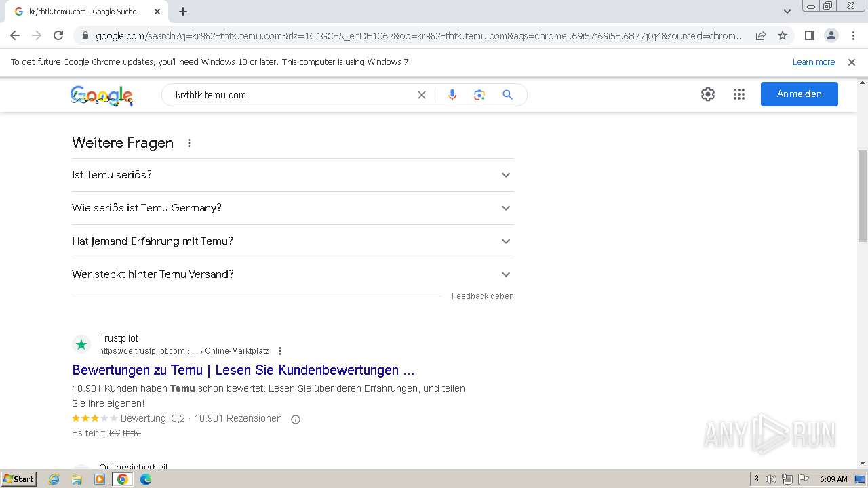Expand Wer steckt hinter Temu Versand?

point(293,274)
